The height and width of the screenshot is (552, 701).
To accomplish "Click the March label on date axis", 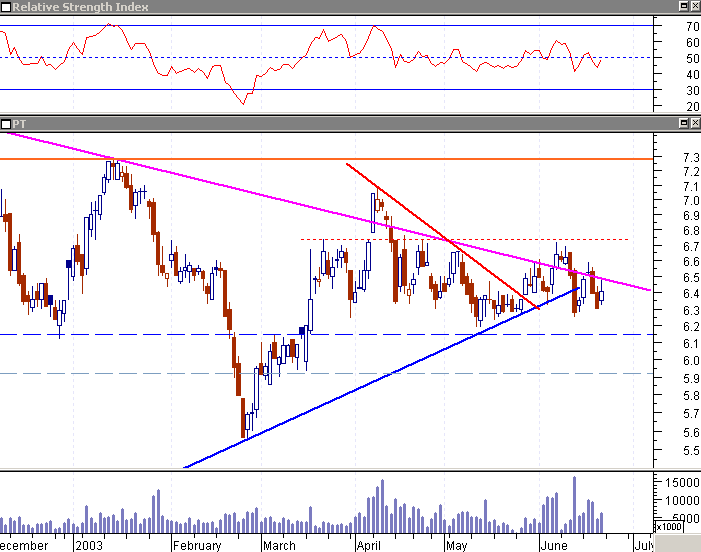I will click(279, 545).
